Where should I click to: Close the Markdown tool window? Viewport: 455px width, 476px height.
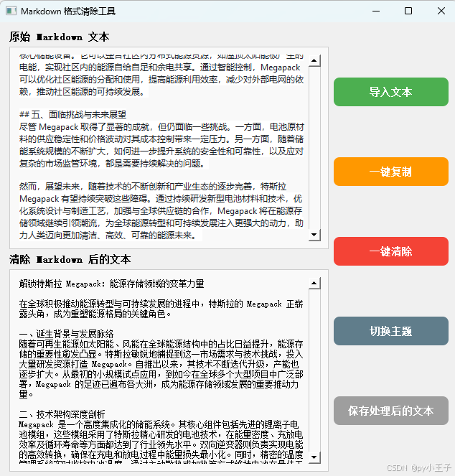pos(441,11)
